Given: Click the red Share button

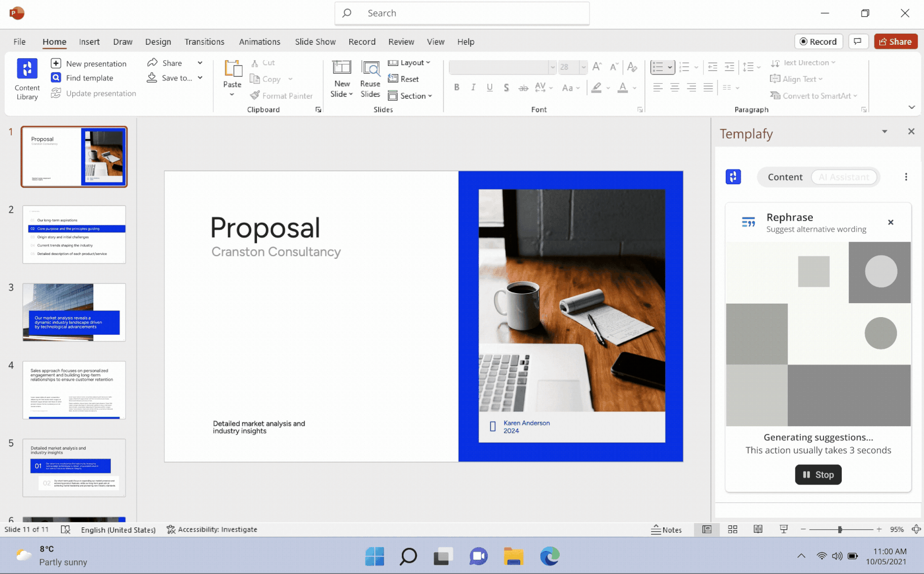Looking at the screenshot, I should 896,42.
